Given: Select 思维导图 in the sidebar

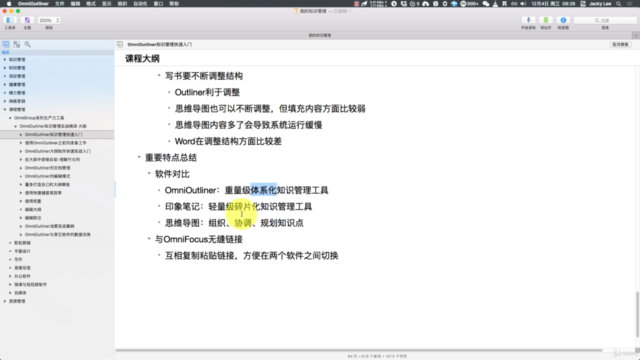Looking at the screenshot, I should click(22, 268).
